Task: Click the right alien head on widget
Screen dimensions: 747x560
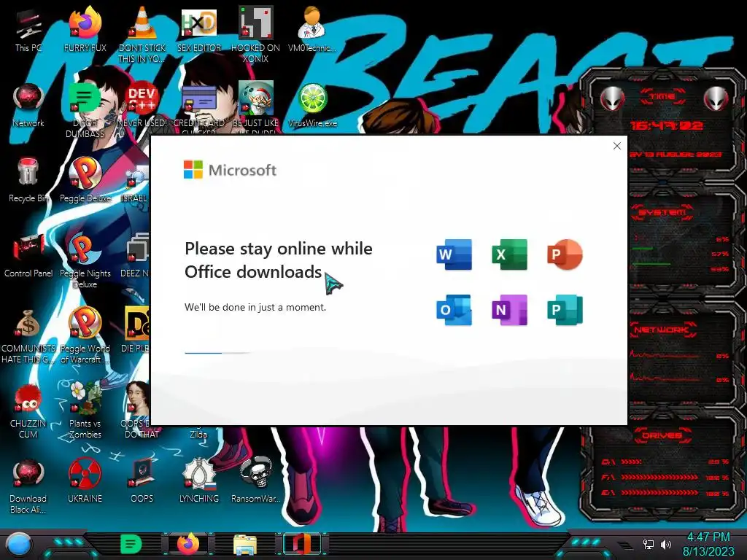Action: tap(716, 99)
